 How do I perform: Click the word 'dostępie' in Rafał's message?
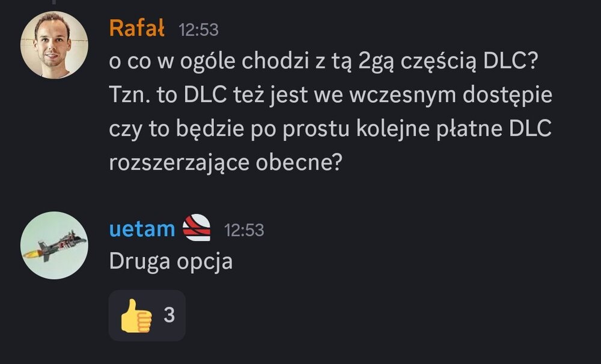point(507,96)
